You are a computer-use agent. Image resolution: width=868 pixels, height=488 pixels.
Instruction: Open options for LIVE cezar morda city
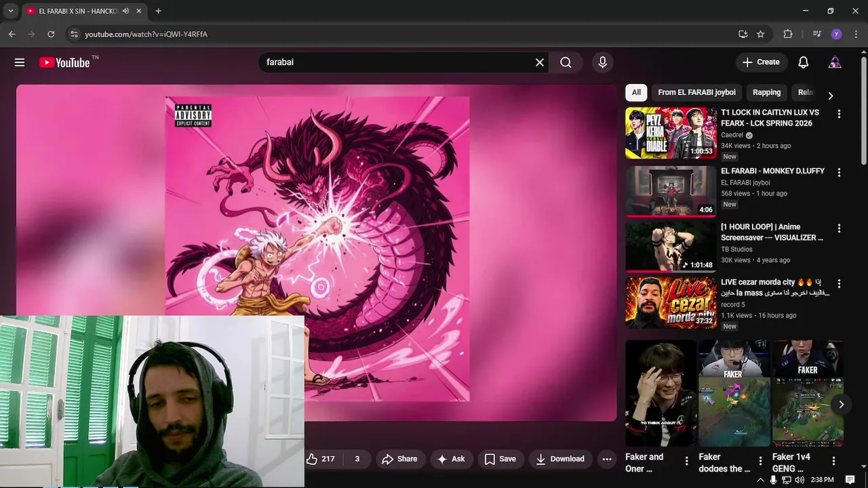point(839,283)
